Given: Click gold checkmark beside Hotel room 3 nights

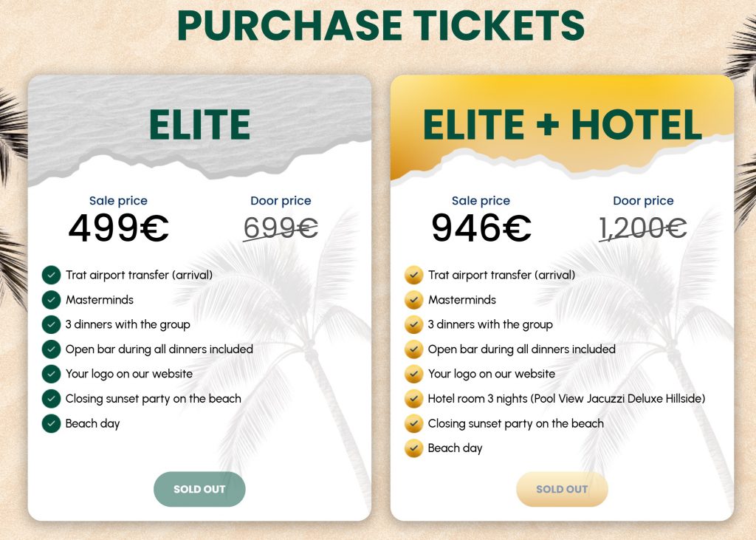Looking at the screenshot, I should click(x=413, y=399).
